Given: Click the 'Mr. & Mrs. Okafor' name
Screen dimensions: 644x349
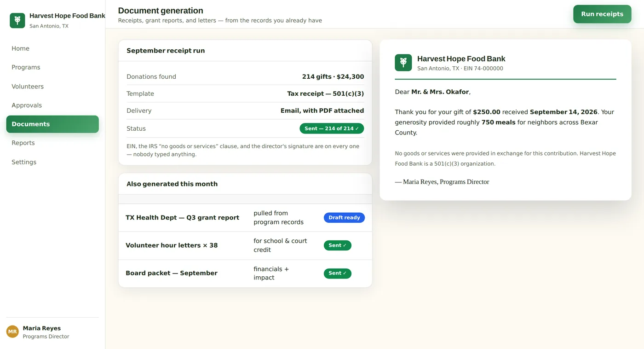Looking at the screenshot, I should [440, 92].
